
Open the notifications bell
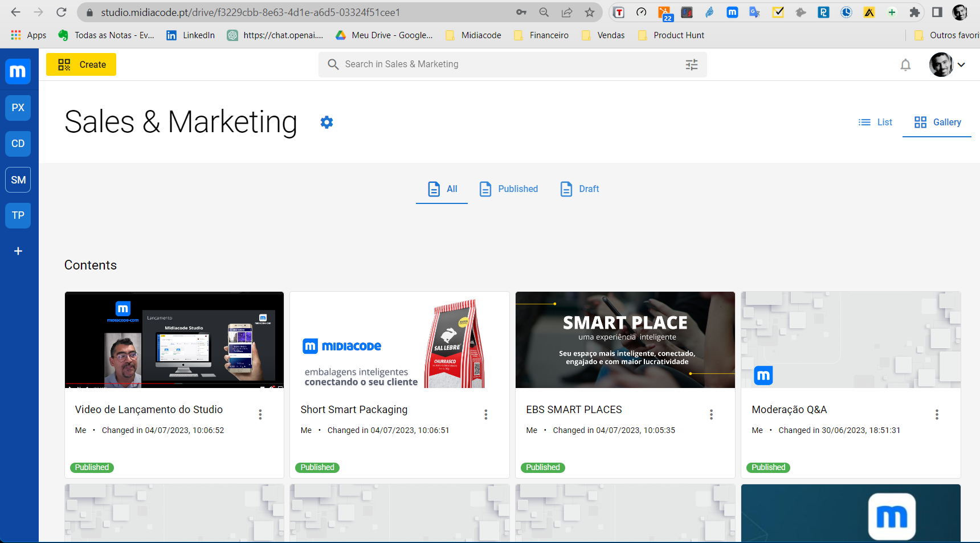pos(905,65)
